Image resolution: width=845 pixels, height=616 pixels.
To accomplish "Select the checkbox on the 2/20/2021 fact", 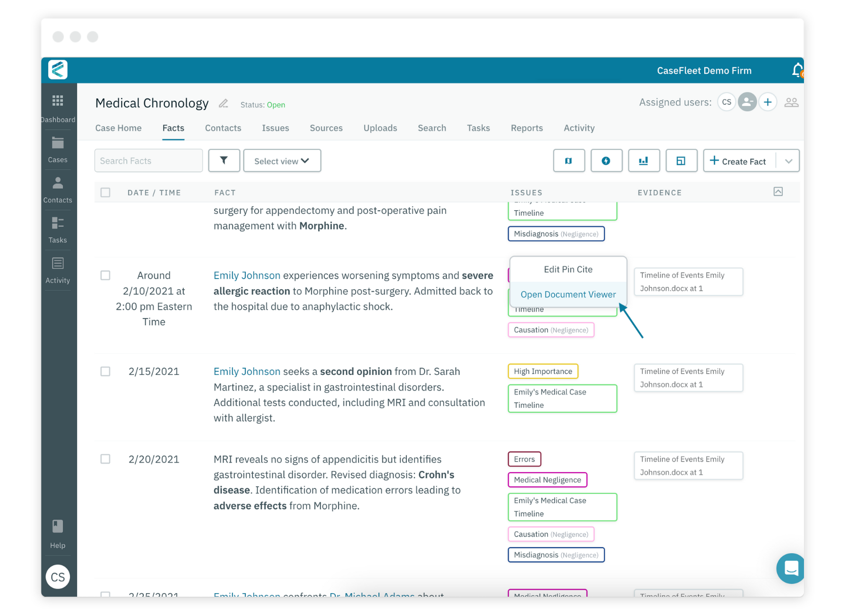I will point(105,459).
